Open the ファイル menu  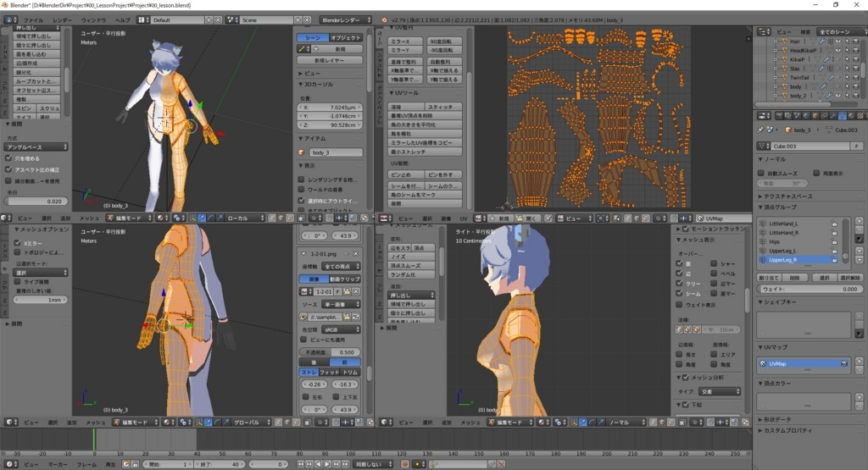34,20
